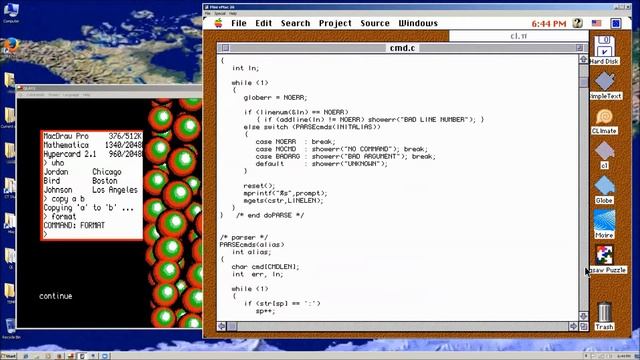
Task: Open the Edit menu in the Mac menu bar
Action: coord(263,23)
